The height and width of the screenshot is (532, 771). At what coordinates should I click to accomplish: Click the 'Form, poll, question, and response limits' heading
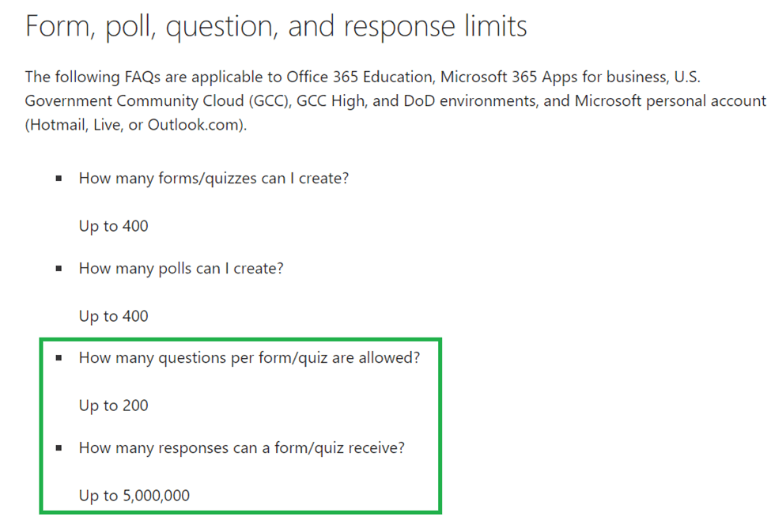(x=276, y=27)
